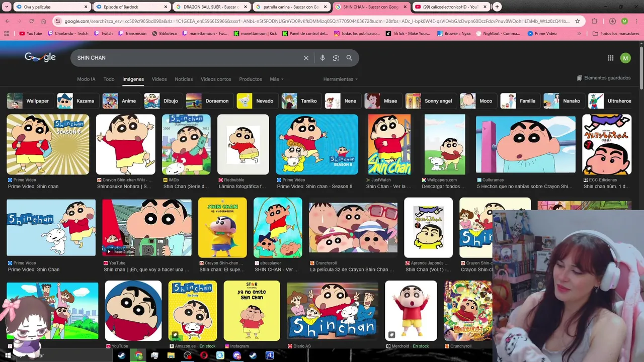
Task: Open a new Chrome tab
Action: (x=497, y=7)
